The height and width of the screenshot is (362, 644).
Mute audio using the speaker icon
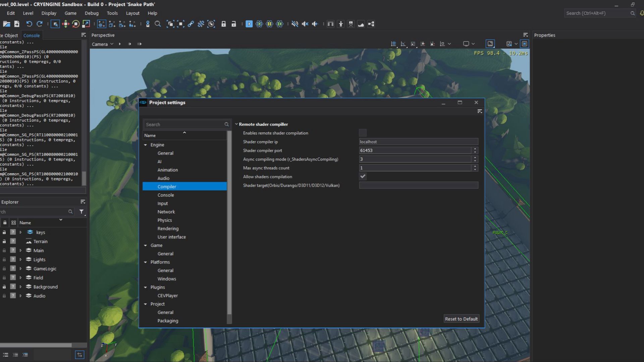pos(305,24)
